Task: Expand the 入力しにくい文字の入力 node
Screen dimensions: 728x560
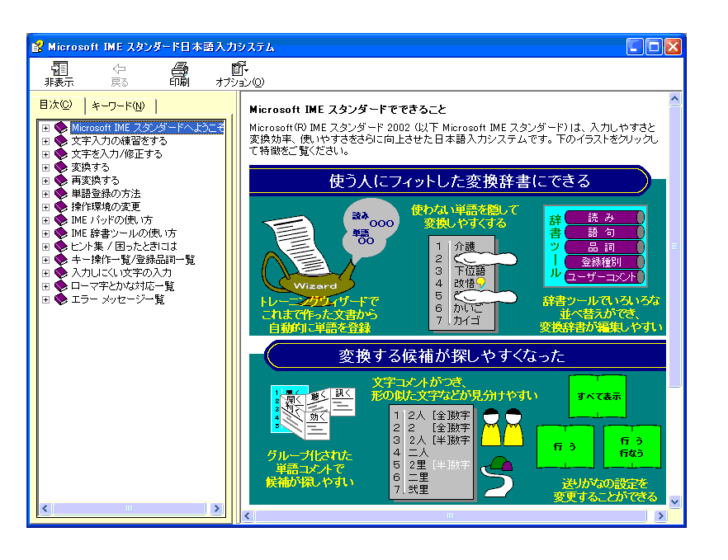Action: tap(45, 273)
